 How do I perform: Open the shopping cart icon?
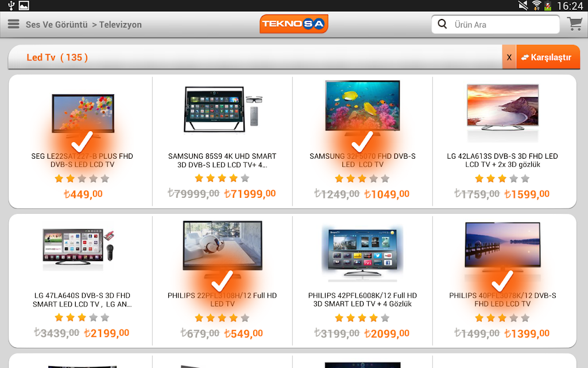(x=574, y=24)
